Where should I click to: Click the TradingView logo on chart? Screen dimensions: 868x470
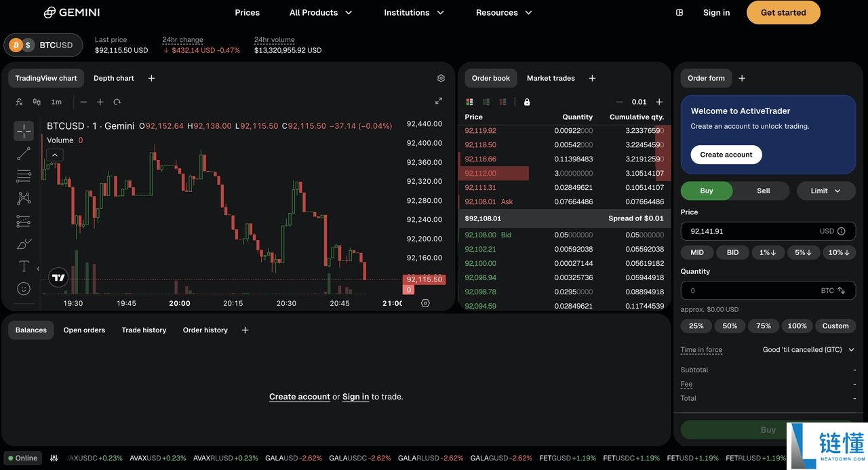click(x=59, y=277)
